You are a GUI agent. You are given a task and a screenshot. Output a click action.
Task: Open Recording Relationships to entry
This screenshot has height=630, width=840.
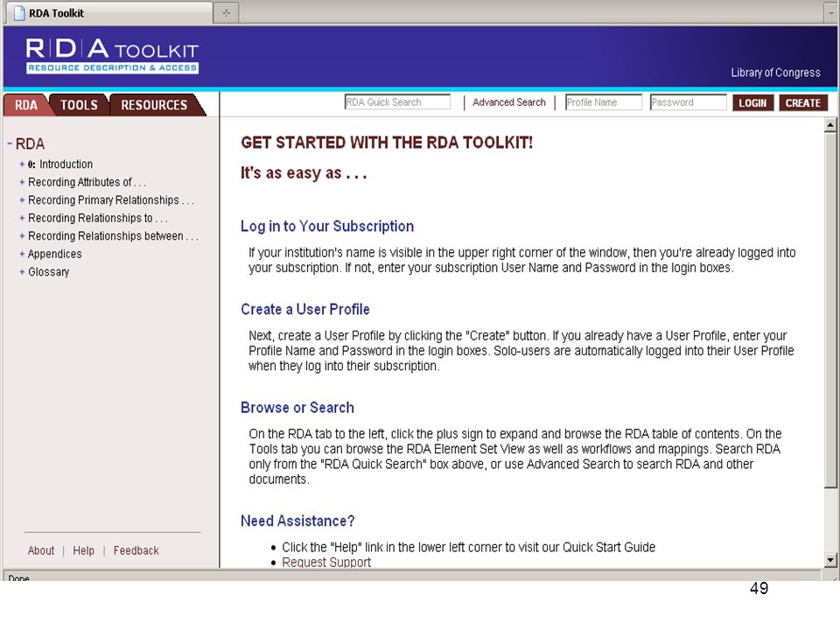97,218
